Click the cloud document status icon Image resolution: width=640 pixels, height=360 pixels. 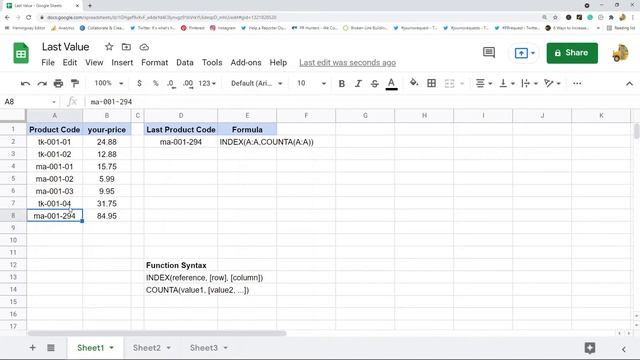[144, 47]
